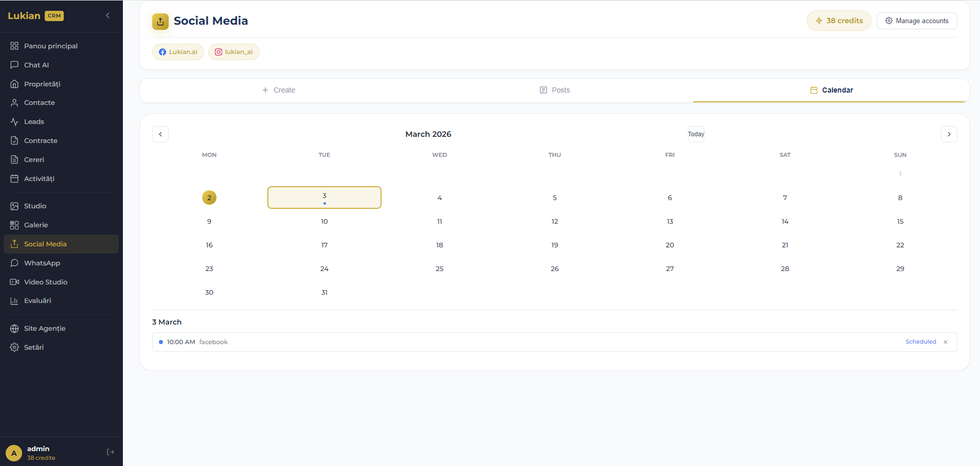
Task: Go to previous month in calendar
Action: [x=160, y=134]
